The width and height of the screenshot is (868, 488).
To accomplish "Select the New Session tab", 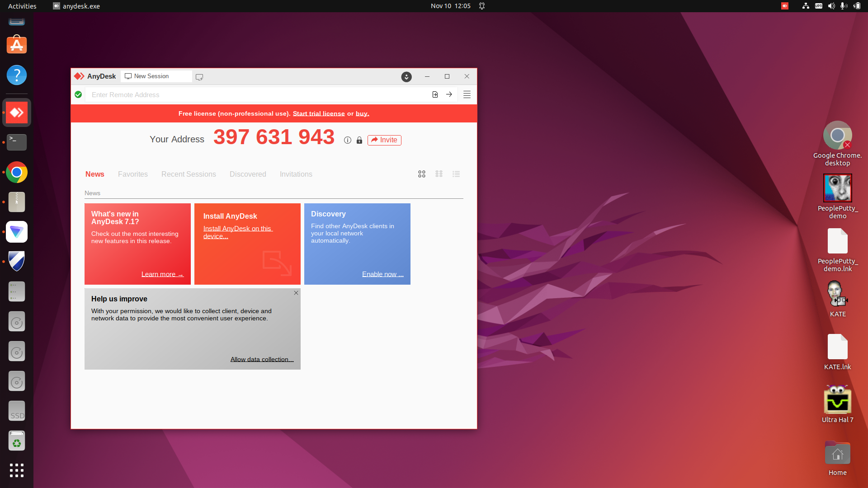I will (x=156, y=76).
